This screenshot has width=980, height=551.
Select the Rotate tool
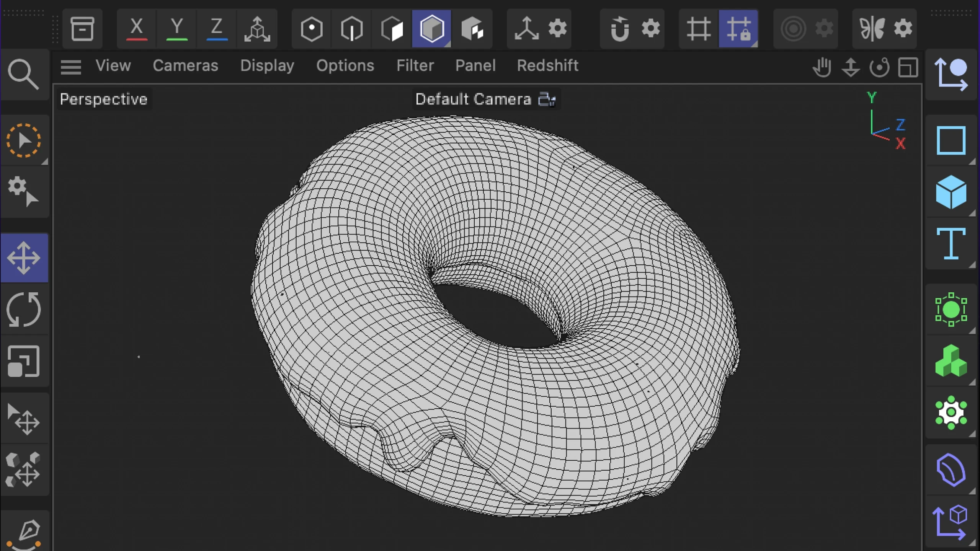click(24, 310)
